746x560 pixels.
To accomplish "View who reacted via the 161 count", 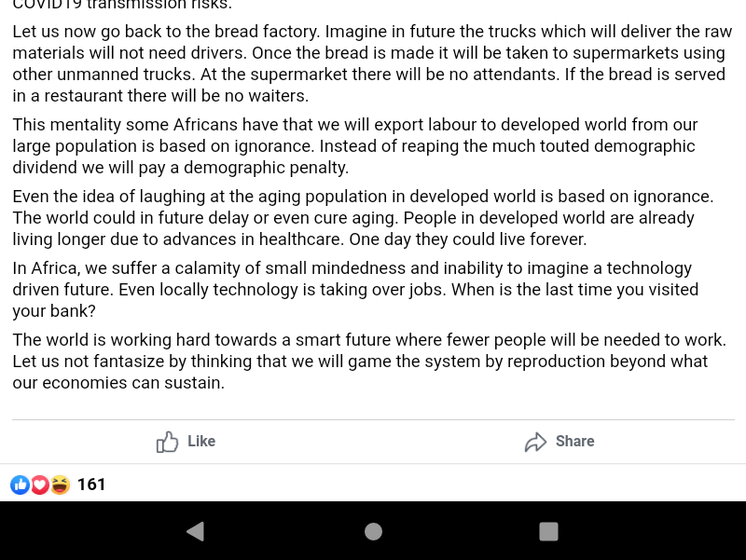I will coord(91,485).
